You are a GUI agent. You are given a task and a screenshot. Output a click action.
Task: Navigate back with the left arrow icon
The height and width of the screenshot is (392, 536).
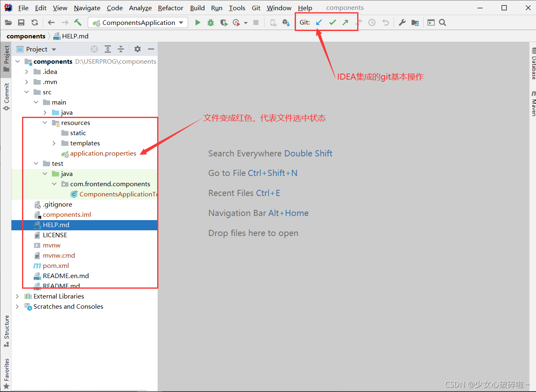(51, 22)
